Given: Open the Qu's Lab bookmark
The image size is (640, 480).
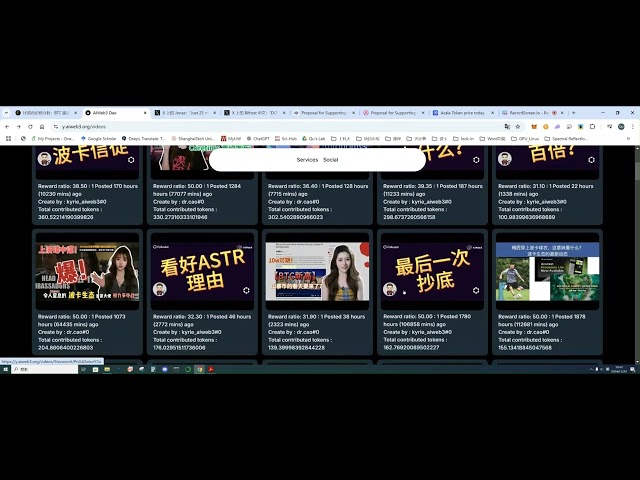Looking at the screenshot, I should (x=313, y=139).
